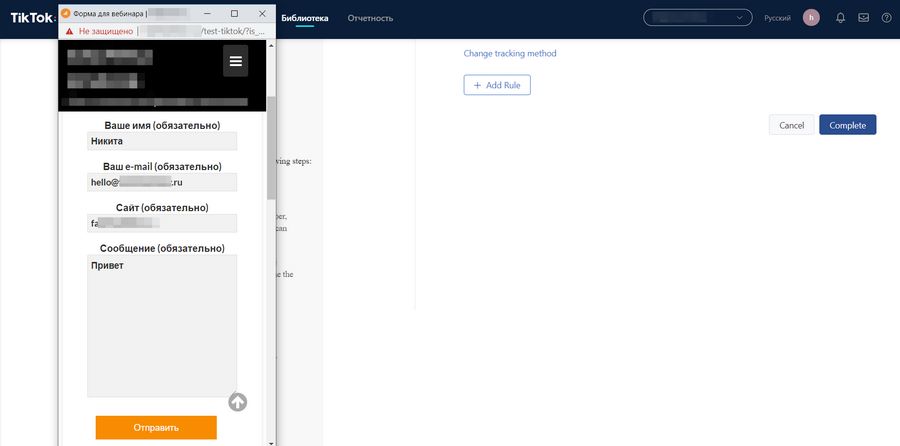Open the help question mark icon
The width and height of the screenshot is (900, 446).
pyautogui.click(x=886, y=18)
